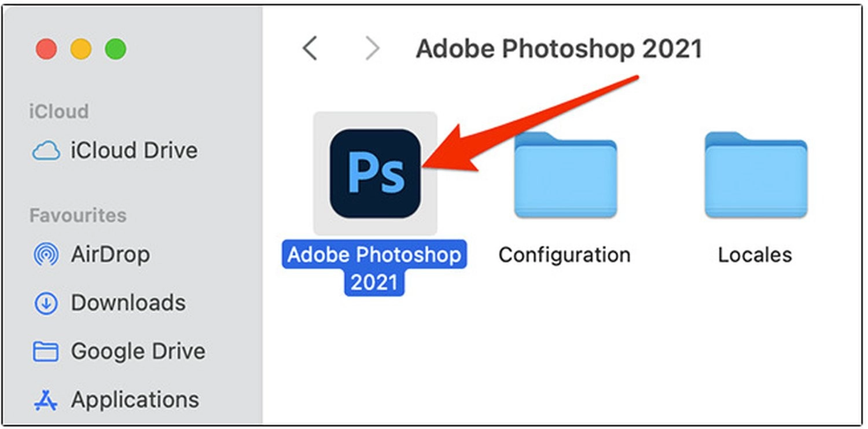
Task: Open Google Drive via its sidebar label
Action: 138,351
